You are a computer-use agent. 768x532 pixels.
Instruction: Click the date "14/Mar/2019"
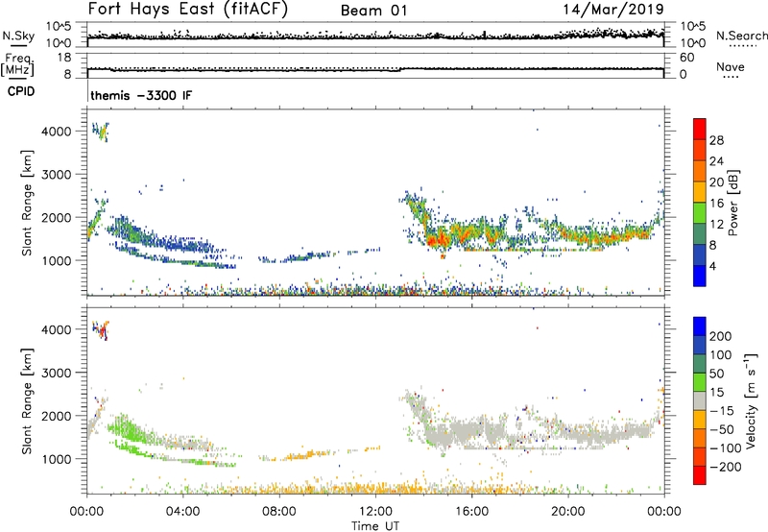(613, 10)
